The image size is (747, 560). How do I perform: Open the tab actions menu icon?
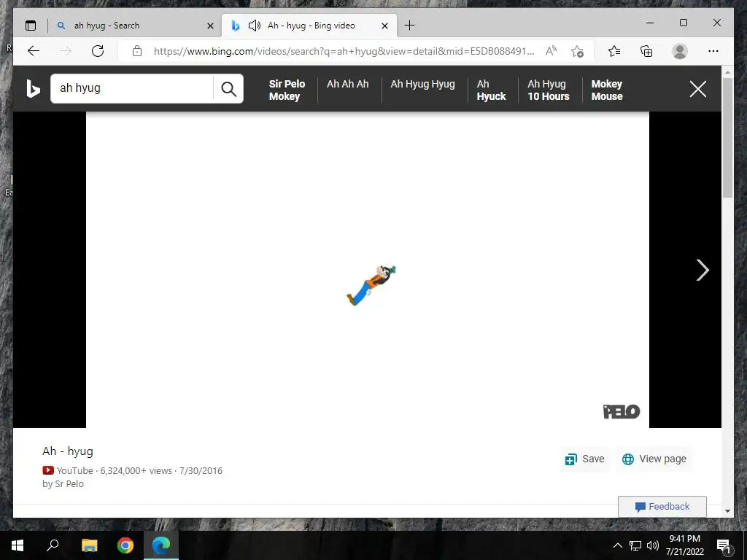31,26
